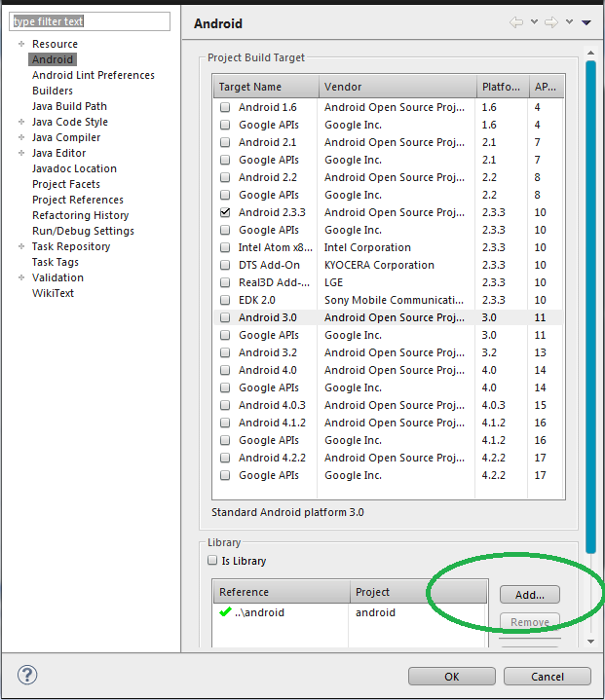
Task: Focus the type filter text field
Action: (x=90, y=21)
